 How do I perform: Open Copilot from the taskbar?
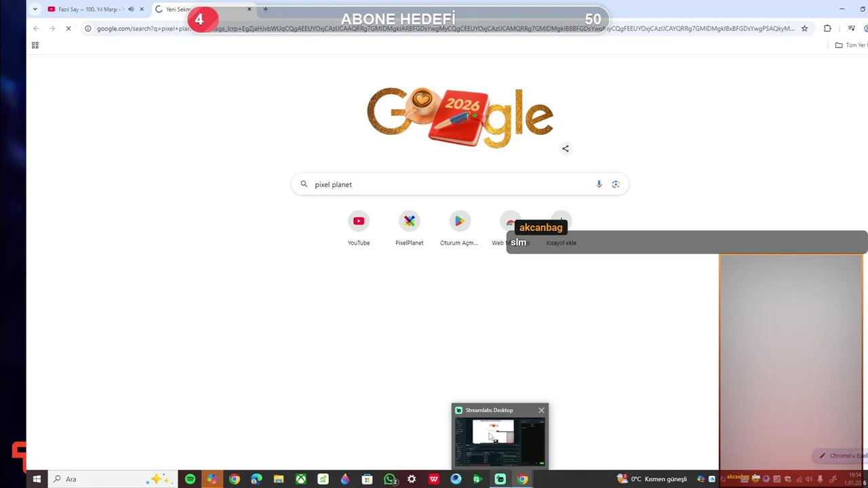point(212,479)
